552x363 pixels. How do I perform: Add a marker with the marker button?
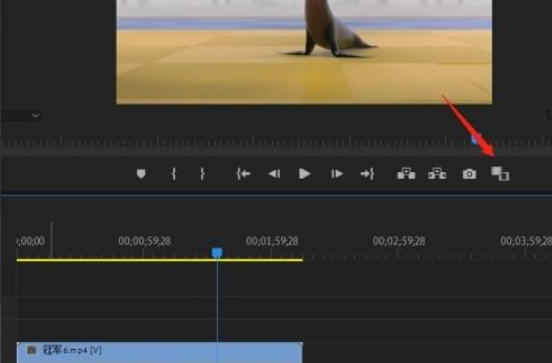141,174
